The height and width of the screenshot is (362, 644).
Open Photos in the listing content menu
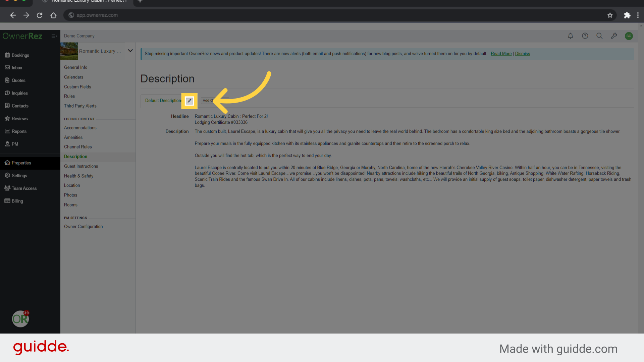pos(70,195)
